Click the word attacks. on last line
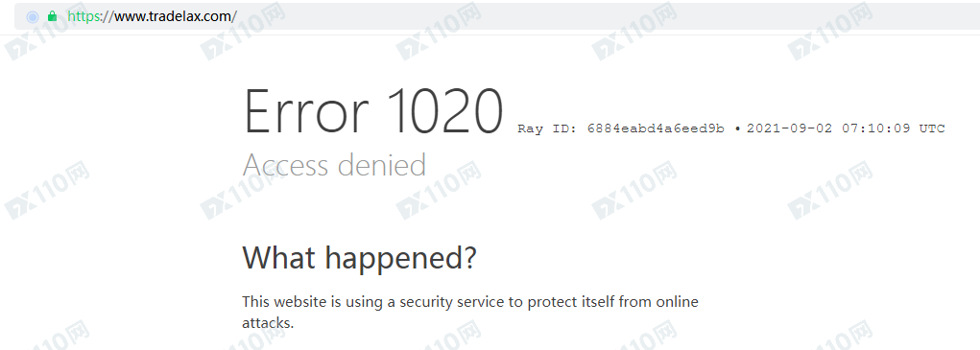Viewport: 980px width, 350px height. point(268,323)
